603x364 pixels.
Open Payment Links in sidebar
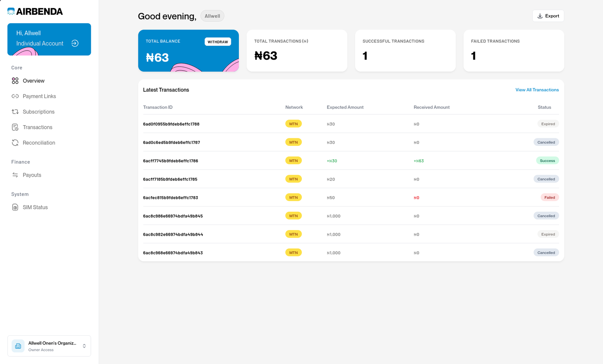[39, 96]
